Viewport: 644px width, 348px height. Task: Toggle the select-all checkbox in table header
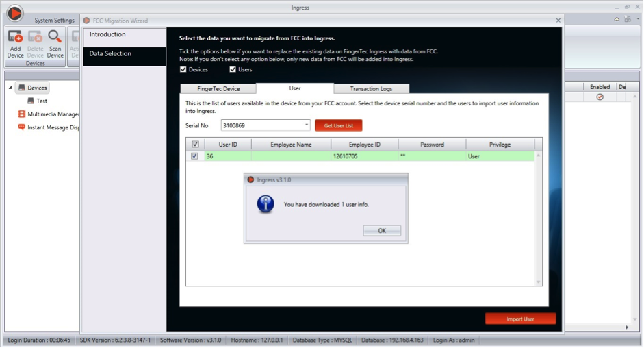pos(195,145)
